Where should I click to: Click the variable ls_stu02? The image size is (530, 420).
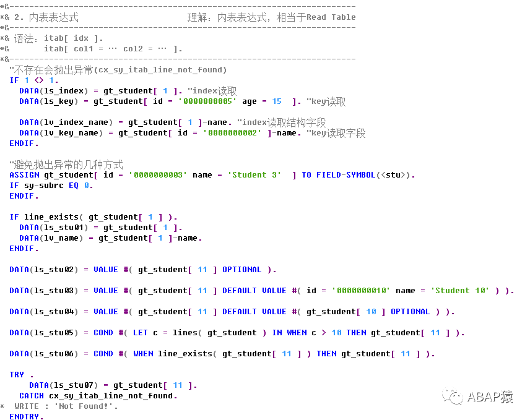(x=54, y=270)
